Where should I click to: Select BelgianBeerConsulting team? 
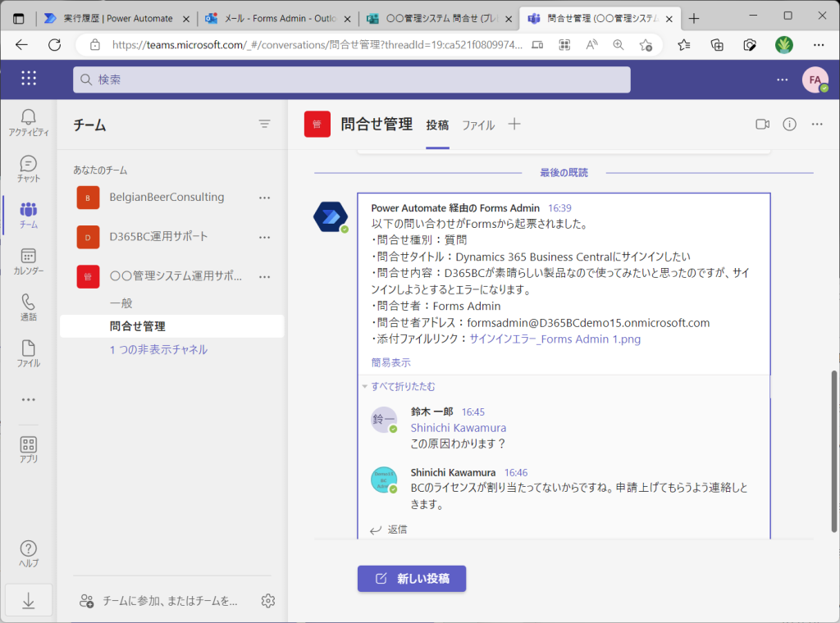click(x=167, y=197)
